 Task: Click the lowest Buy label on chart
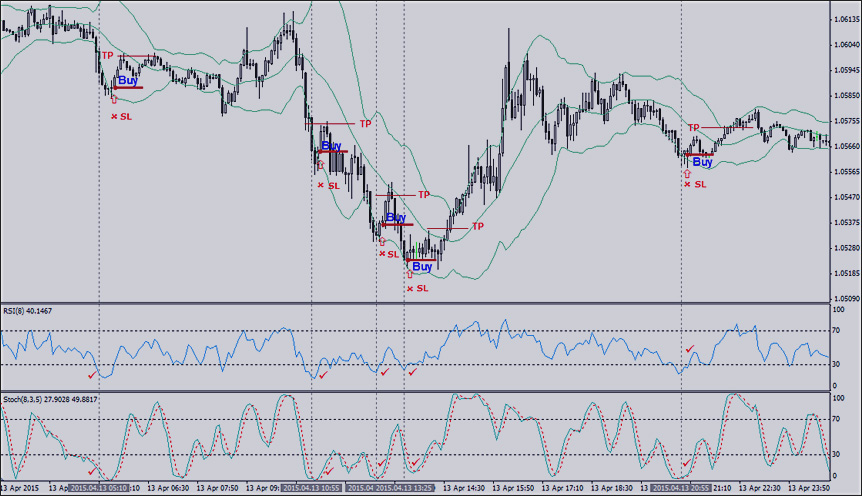coord(422,267)
